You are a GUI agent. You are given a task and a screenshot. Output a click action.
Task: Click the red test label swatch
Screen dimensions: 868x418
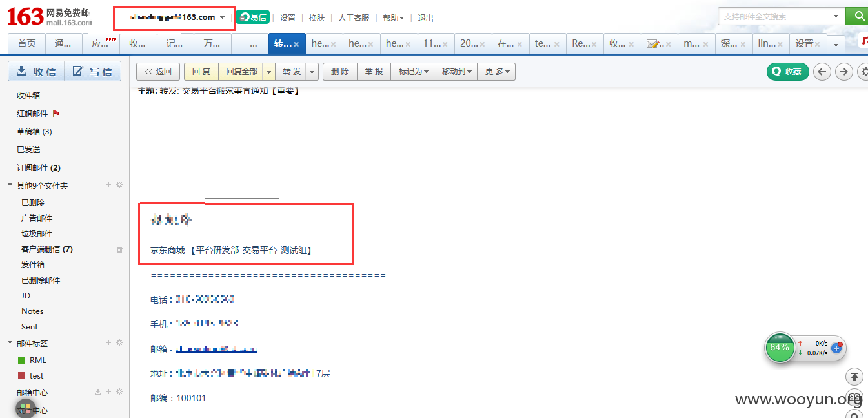[21, 375]
